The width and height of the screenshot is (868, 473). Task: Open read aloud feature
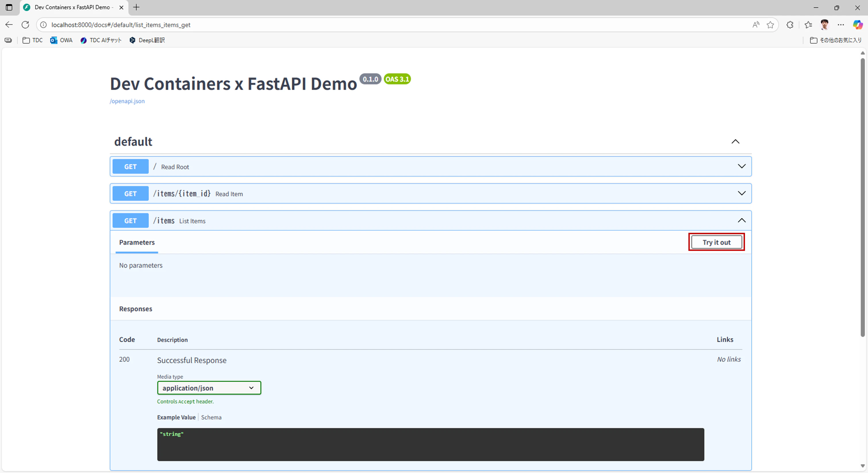click(756, 25)
